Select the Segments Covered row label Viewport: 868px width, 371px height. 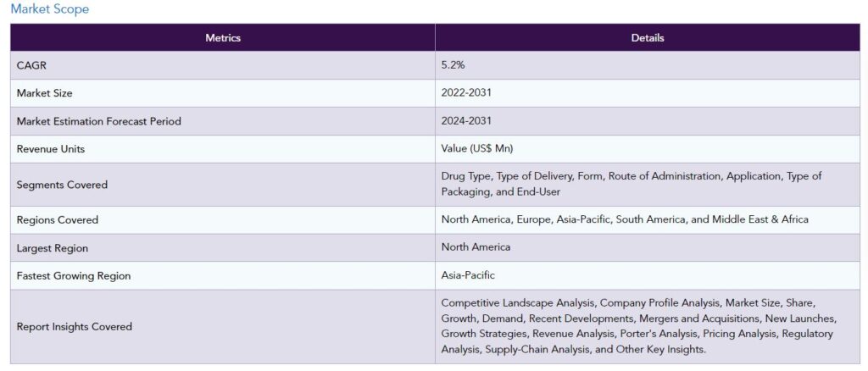[x=62, y=185]
